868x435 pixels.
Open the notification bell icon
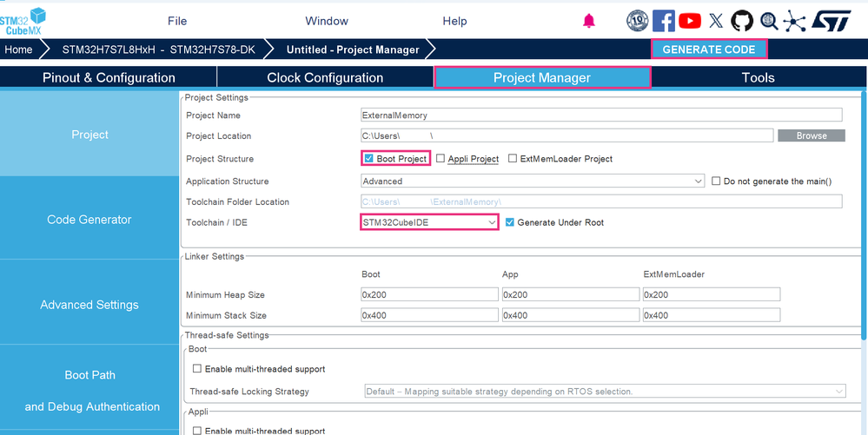588,21
